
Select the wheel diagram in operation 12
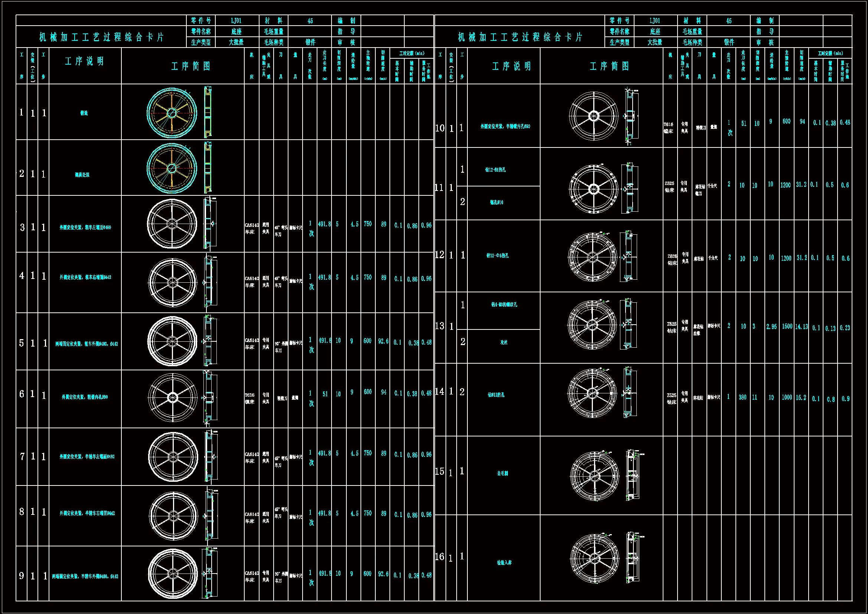[x=593, y=257]
